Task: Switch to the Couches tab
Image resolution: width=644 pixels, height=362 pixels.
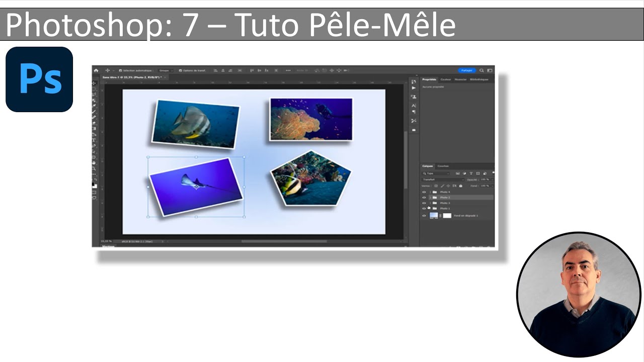Action: tap(443, 166)
